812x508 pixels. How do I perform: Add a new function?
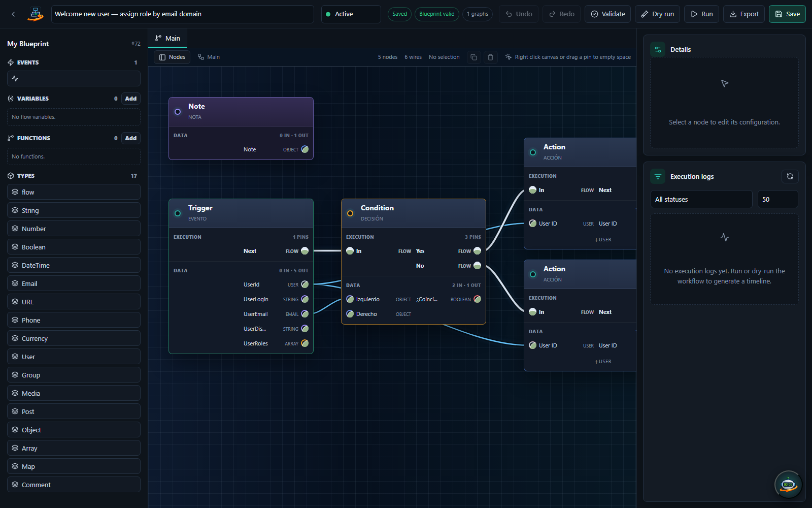pos(131,138)
